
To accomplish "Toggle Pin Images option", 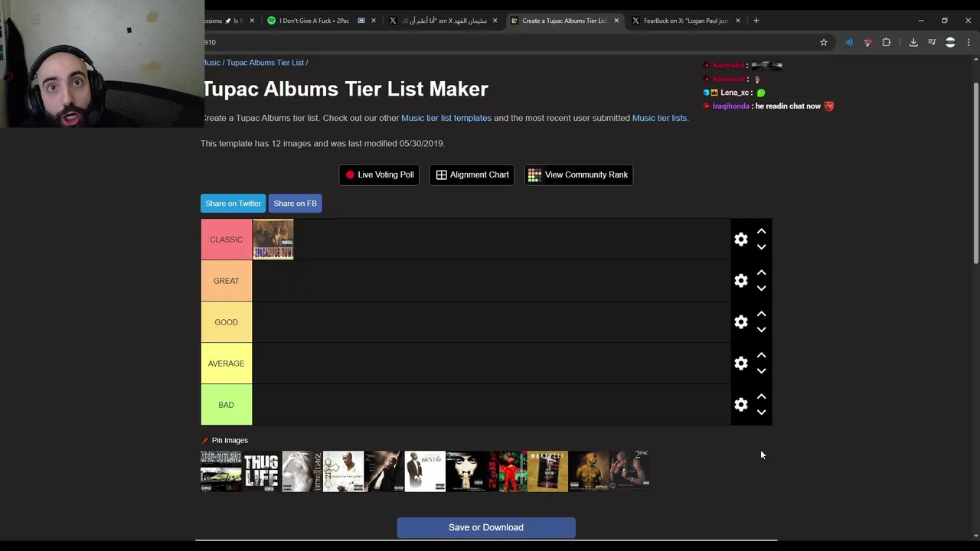I will (225, 440).
